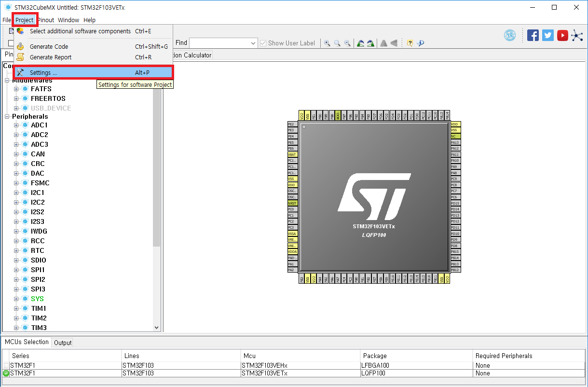588x387 pixels.
Task: Click the Project menu
Action: pyautogui.click(x=25, y=20)
